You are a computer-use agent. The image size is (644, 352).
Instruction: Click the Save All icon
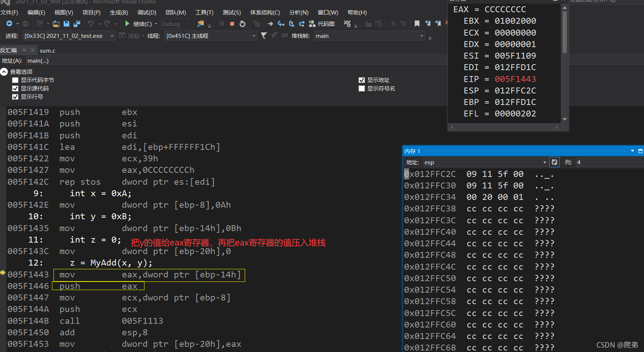coord(77,24)
